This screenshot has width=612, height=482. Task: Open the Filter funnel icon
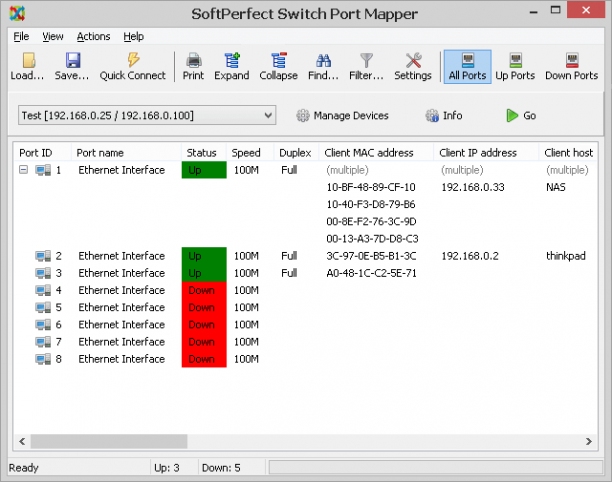pyautogui.click(x=366, y=66)
